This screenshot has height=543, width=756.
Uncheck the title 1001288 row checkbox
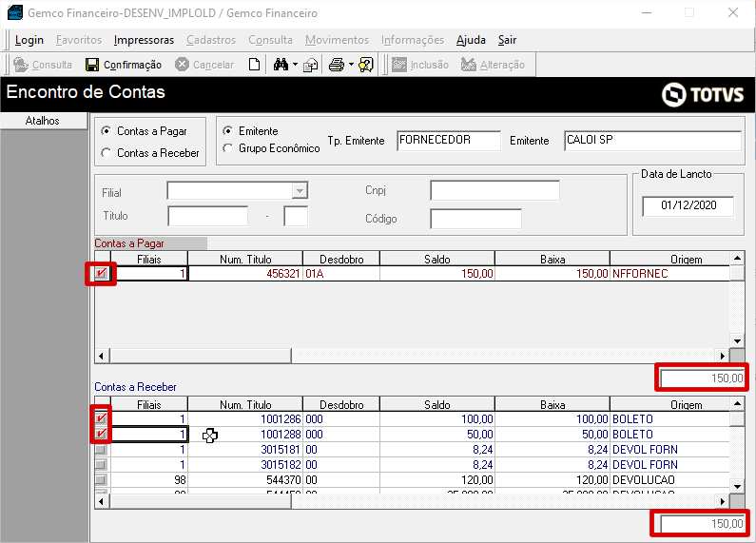point(101,434)
